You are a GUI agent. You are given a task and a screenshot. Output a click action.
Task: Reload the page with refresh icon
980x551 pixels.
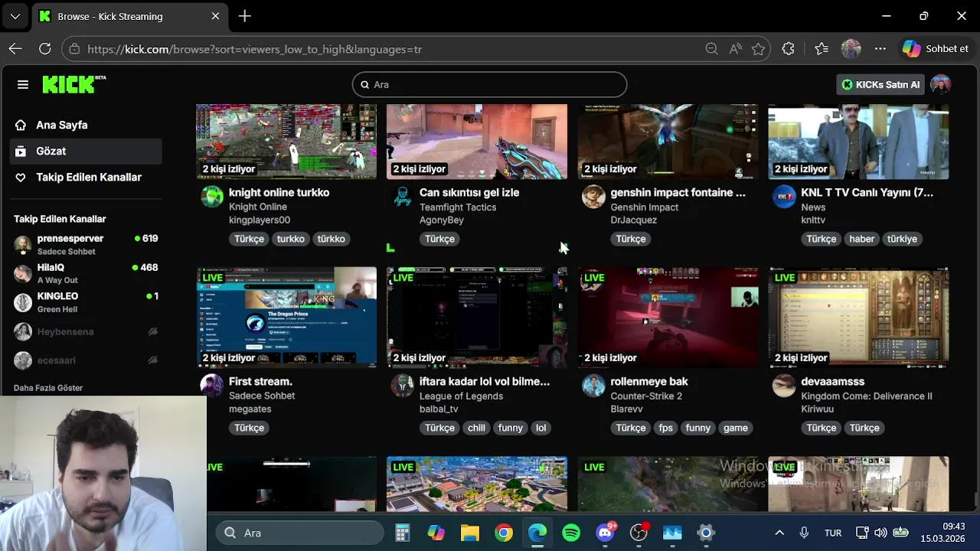click(45, 49)
